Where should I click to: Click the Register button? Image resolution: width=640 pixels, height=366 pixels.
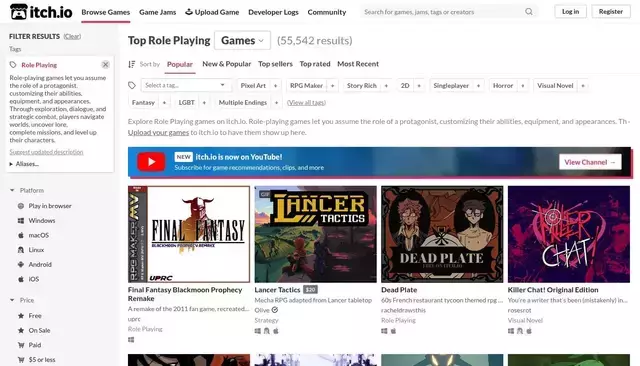(611, 11)
